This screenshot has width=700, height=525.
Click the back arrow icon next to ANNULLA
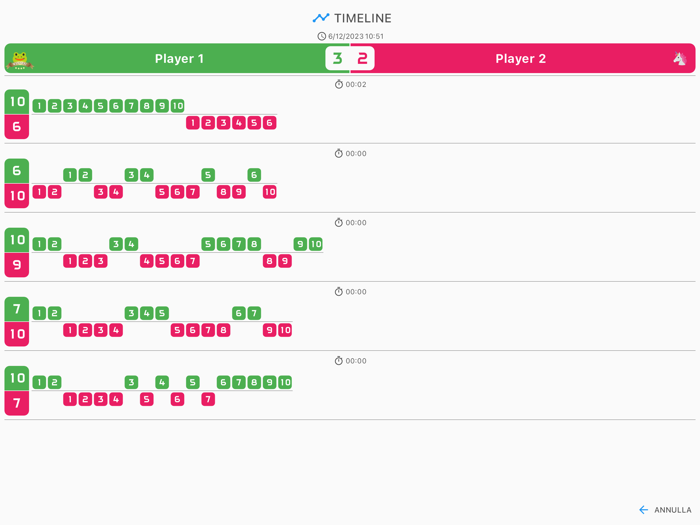coord(643,510)
